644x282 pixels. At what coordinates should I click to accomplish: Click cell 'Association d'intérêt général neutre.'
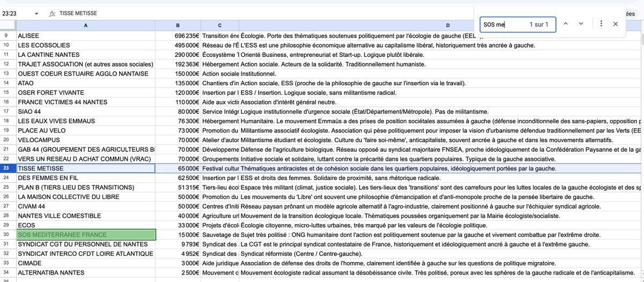pos(440,102)
